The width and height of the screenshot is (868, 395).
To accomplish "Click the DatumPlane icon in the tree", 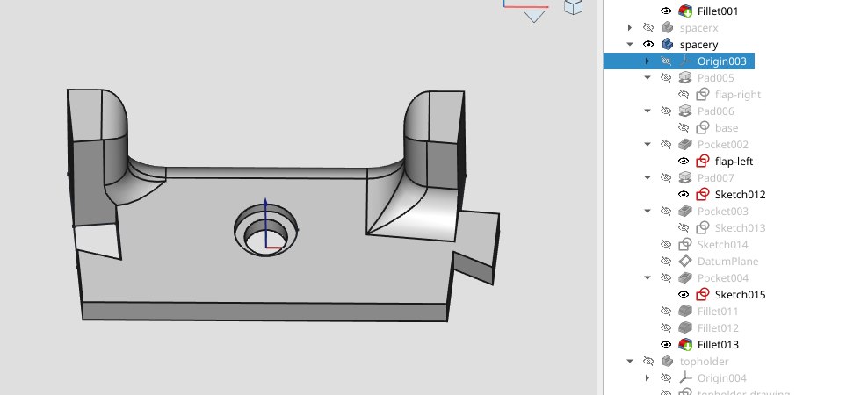I will [685, 262].
